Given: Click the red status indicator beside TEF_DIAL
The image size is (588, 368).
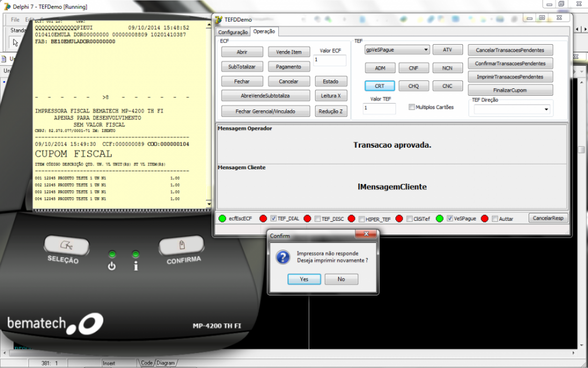Looking at the screenshot, I should click(x=263, y=219).
